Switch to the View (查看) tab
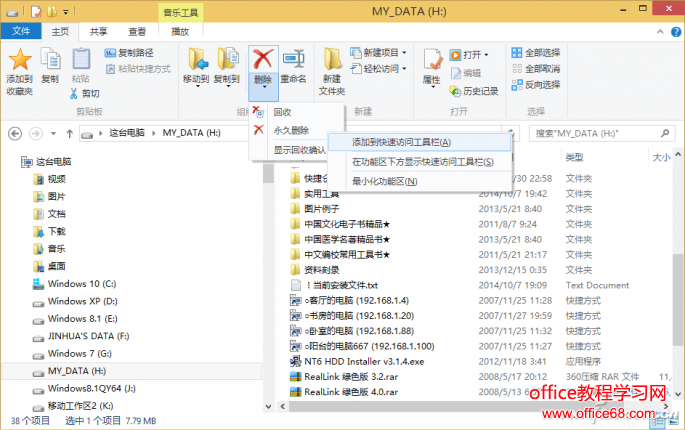This screenshot has width=685, height=430. click(137, 31)
